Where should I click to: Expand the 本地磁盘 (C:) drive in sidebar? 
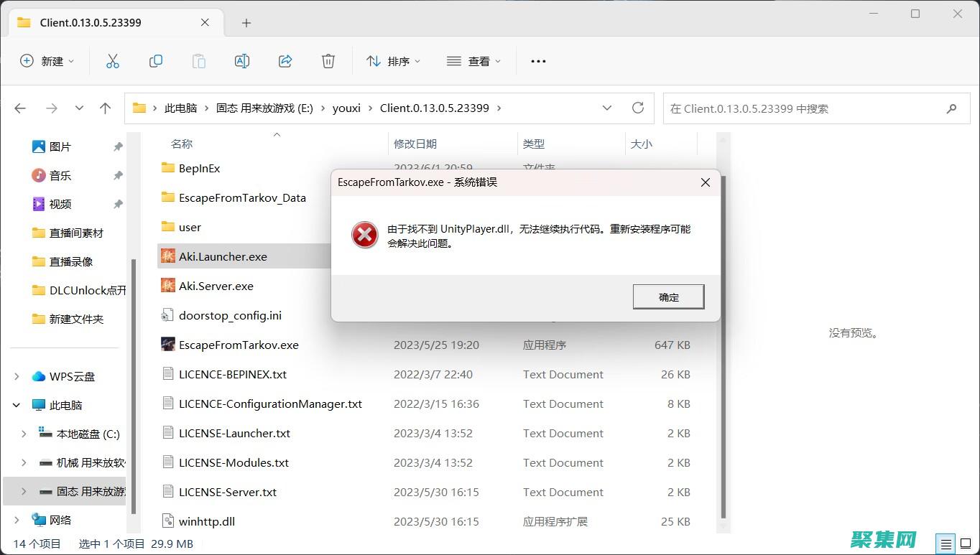[24, 434]
